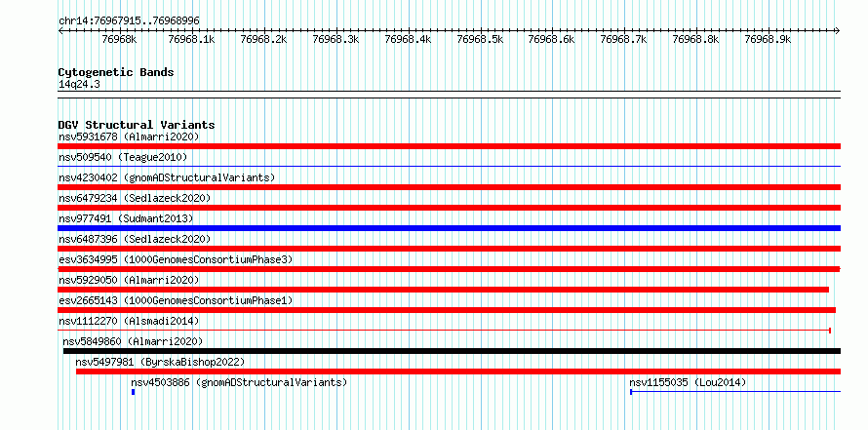
Task: Click ruler tick label 76968.7k
Action: [623, 39]
